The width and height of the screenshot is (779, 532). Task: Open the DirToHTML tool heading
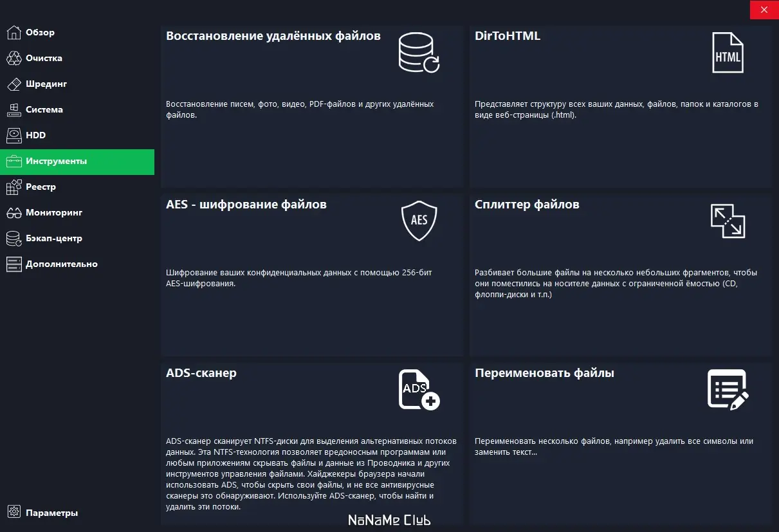508,36
